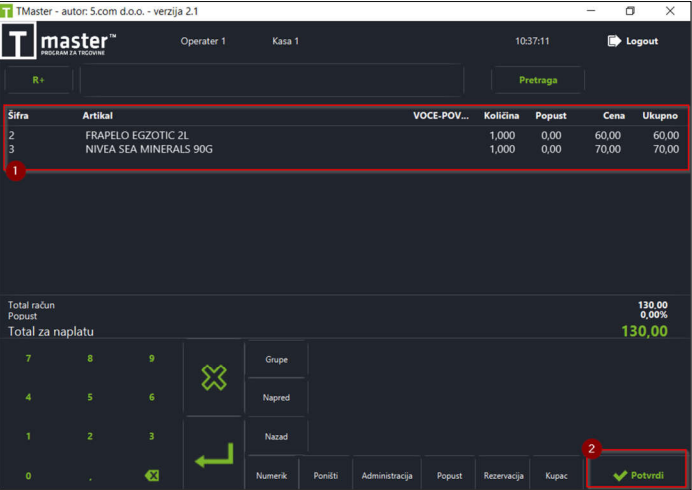Switch to Numerik keypad mode
692x490 pixels.
pos(271,475)
